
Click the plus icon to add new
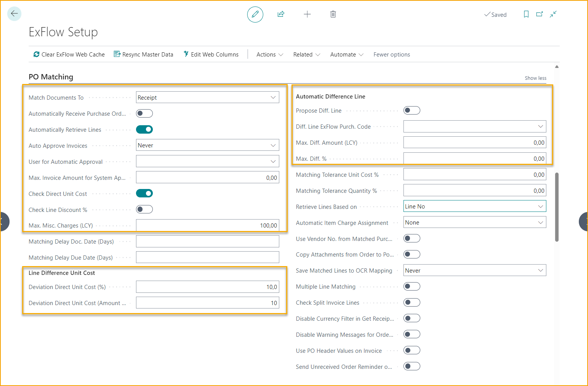point(307,14)
